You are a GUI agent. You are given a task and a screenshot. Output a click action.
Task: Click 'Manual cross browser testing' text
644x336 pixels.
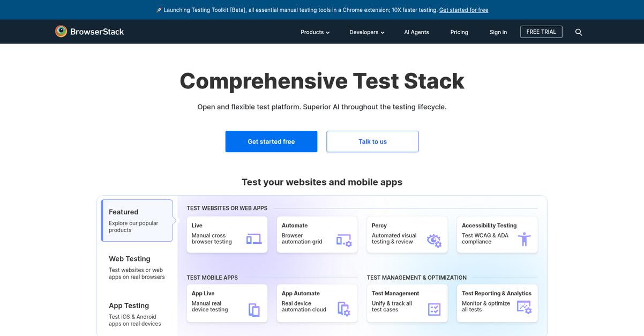[212, 238]
